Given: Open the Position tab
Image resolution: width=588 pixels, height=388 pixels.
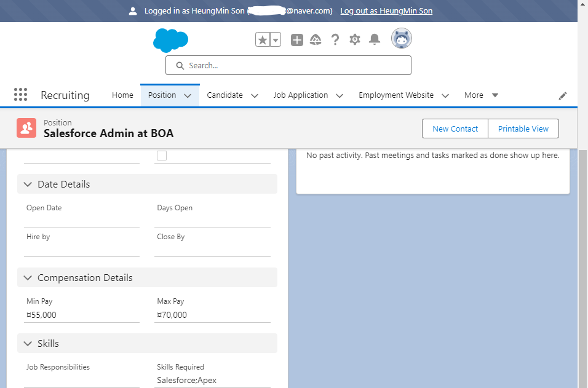Looking at the screenshot, I should click(162, 95).
